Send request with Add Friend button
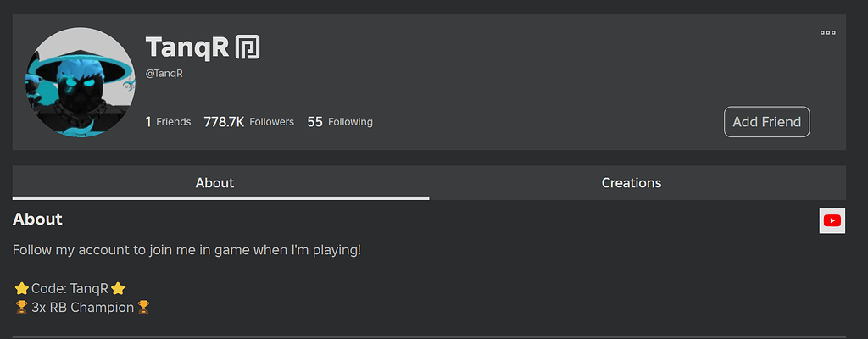This screenshot has width=868, height=339. coord(766,122)
